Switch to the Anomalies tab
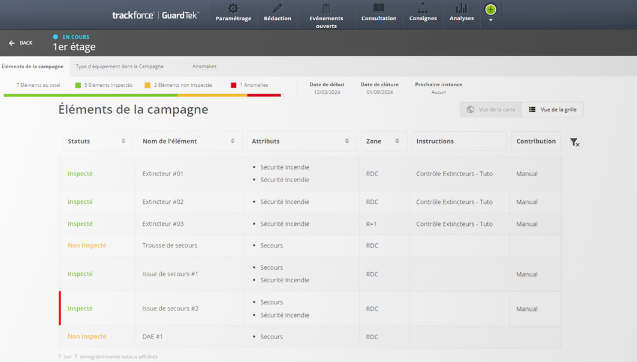637x362 pixels. pyautogui.click(x=204, y=66)
